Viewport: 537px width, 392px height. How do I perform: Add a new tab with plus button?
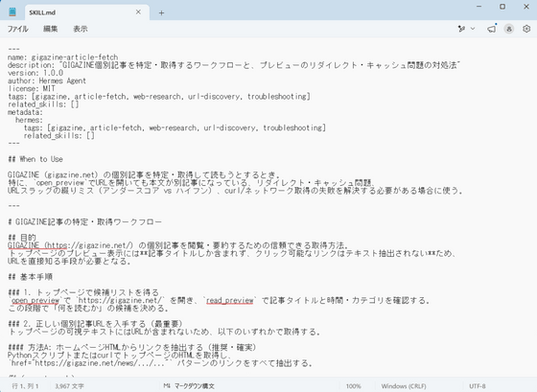click(x=161, y=13)
